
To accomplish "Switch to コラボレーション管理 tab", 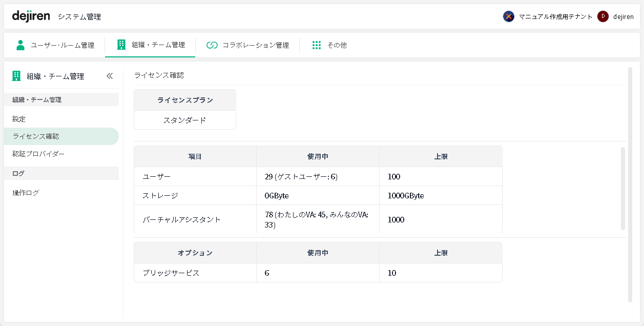I will coord(255,45).
